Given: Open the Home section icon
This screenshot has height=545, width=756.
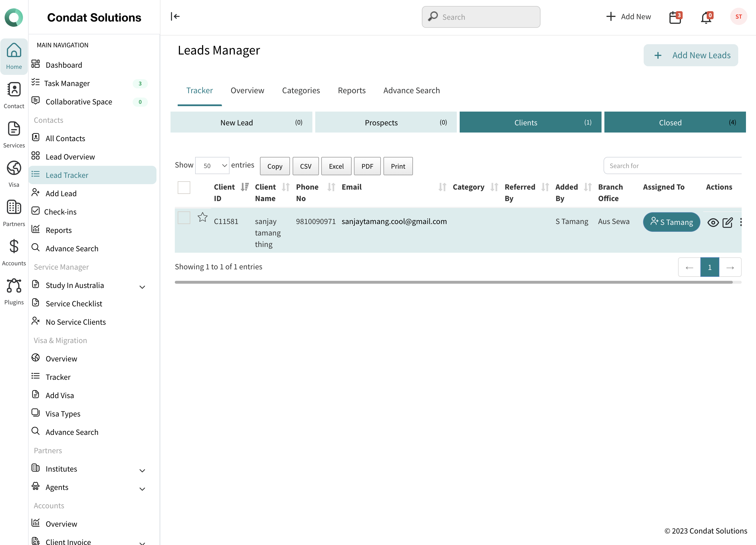Looking at the screenshot, I should [x=14, y=56].
